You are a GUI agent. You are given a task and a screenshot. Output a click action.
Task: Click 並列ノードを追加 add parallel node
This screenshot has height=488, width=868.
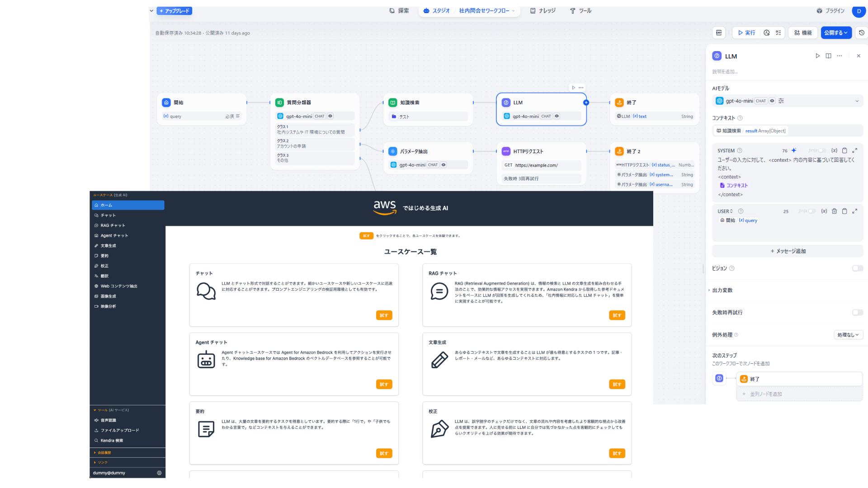click(x=799, y=394)
